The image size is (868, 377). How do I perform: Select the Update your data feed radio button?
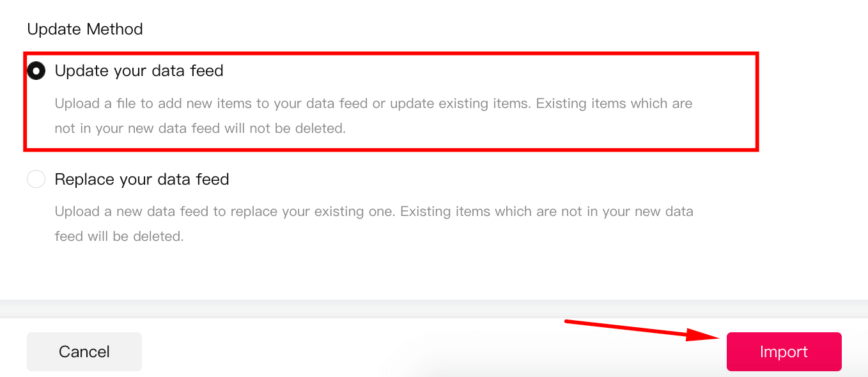coord(36,70)
